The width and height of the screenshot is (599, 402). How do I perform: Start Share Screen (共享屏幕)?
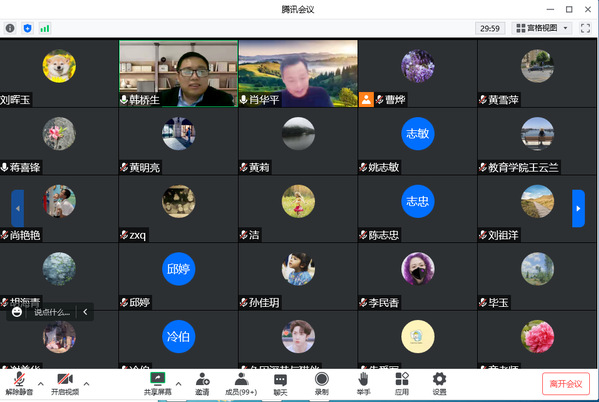[157, 384]
